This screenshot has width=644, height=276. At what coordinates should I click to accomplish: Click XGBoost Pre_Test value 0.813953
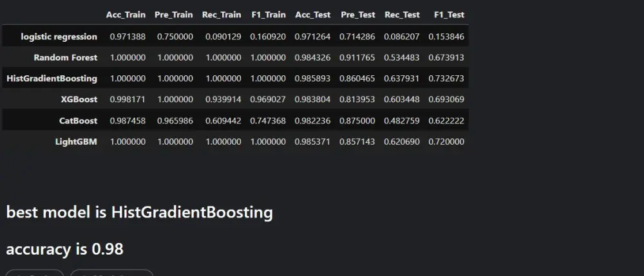click(x=357, y=100)
